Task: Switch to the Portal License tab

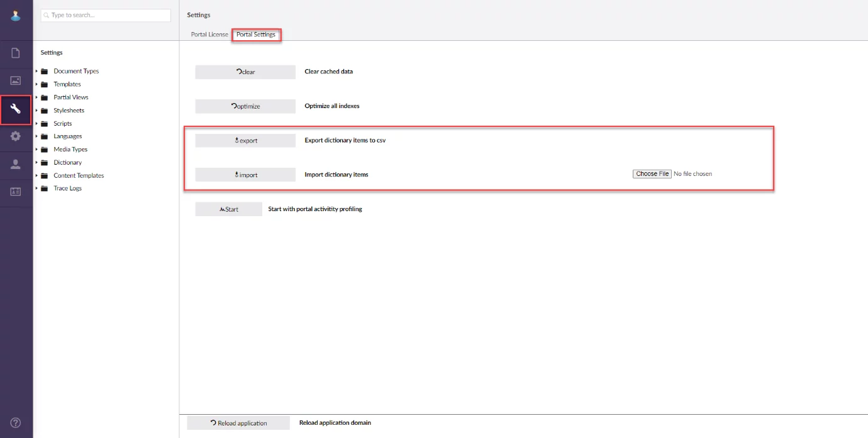Action: 209,35
